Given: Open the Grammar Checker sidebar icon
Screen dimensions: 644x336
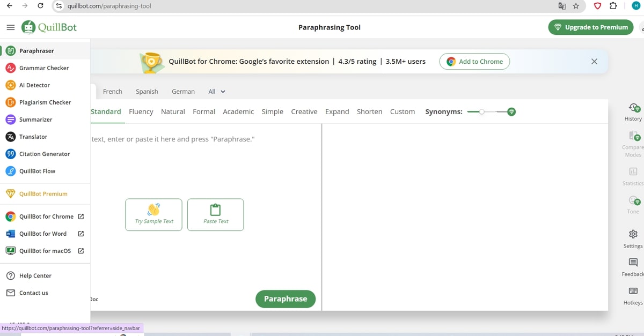Looking at the screenshot, I should (10, 68).
